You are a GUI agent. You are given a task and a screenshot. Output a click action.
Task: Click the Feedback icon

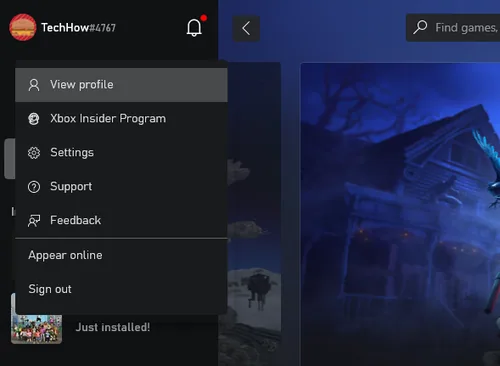(34, 221)
